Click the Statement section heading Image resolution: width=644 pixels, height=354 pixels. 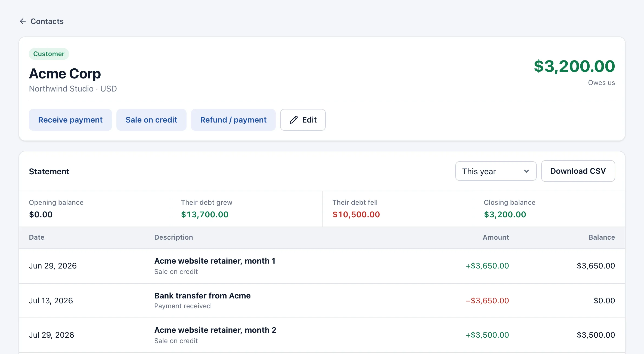[x=49, y=172]
